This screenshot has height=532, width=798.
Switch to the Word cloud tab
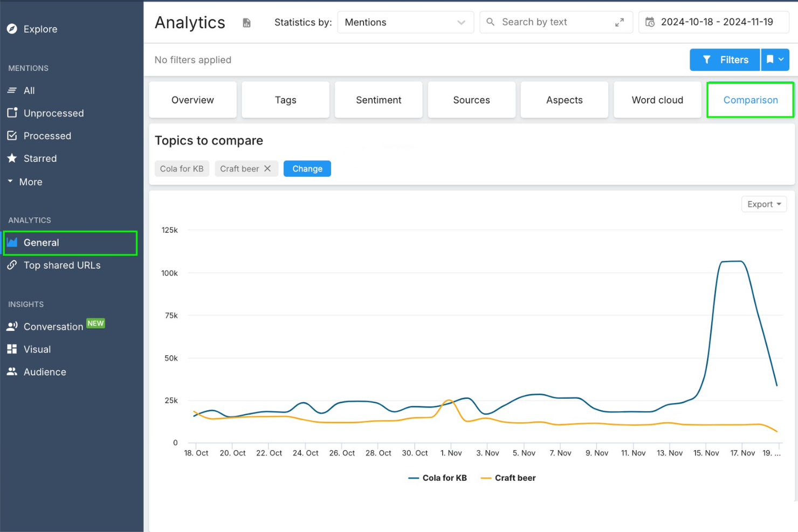pyautogui.click(x=657, y=100)
